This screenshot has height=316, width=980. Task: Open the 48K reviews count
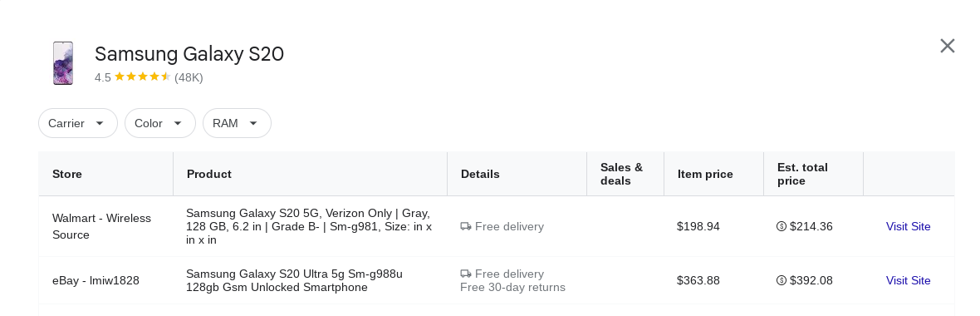pos(189,77)
